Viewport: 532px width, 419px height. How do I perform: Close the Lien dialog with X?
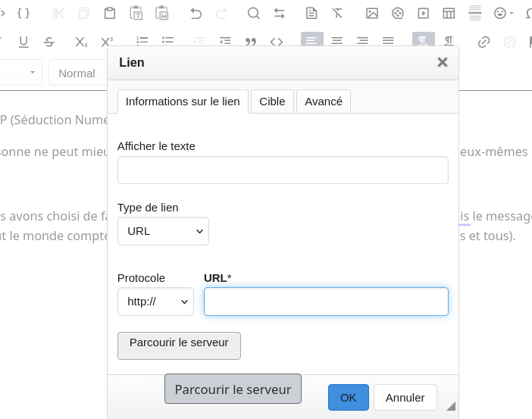[443, 62]
